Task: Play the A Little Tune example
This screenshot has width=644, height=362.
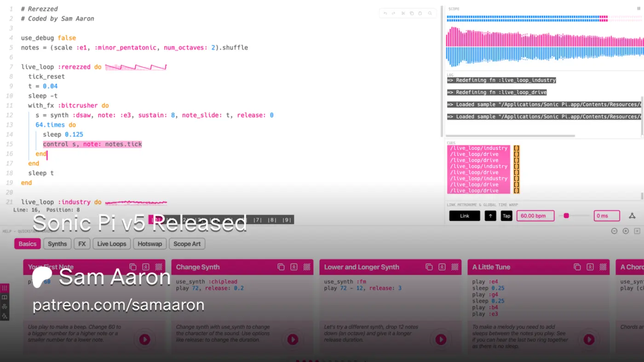Action: click(589, 339)
